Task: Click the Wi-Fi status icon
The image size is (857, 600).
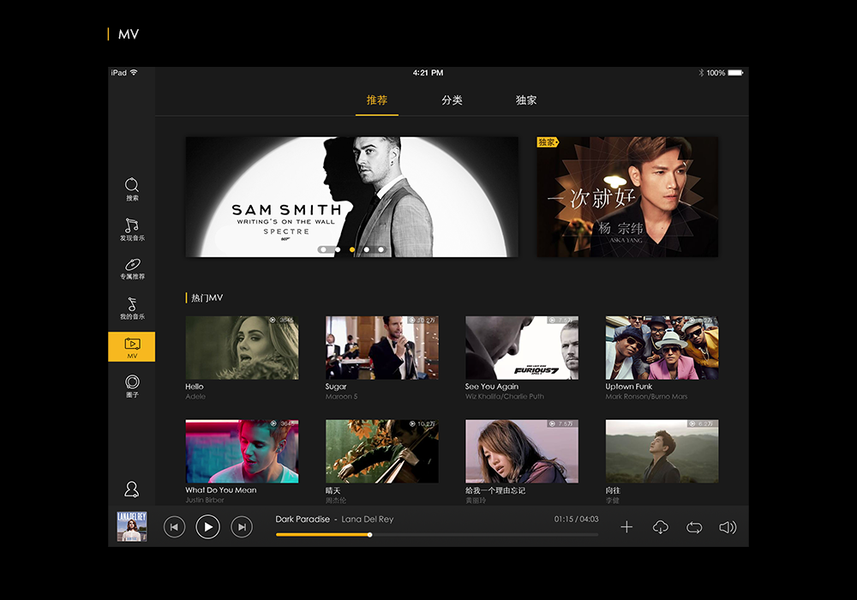Action: [134, 73]
